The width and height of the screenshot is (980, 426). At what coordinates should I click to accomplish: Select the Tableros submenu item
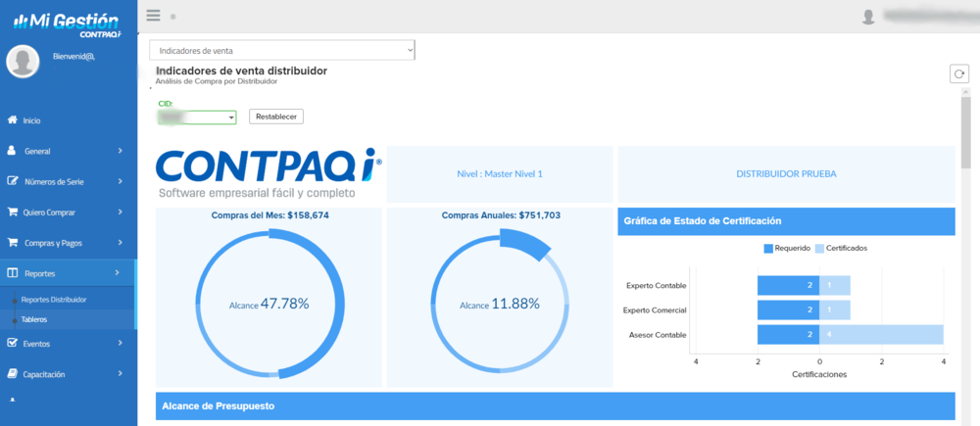pyautogui.click(x=34, y=319)
